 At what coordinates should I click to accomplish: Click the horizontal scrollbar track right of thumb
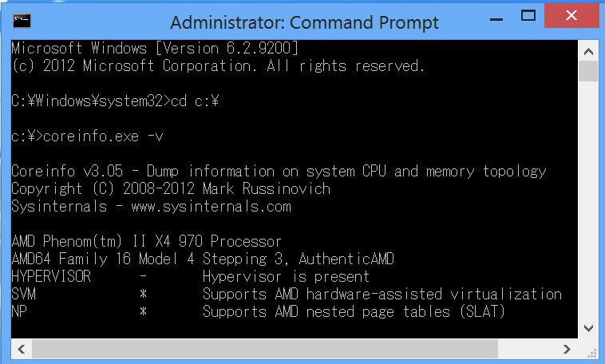click(x=527, y=350)
